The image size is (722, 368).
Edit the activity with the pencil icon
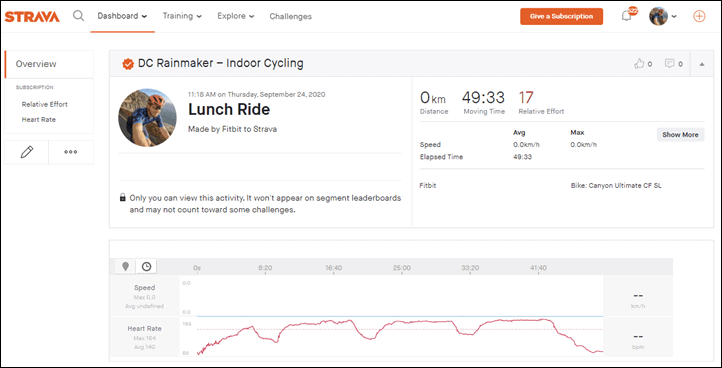coord(27,152)
